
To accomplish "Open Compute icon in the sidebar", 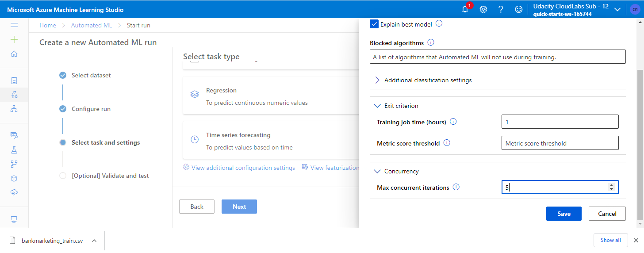I will pyautogui.click(x=14, y=219).
